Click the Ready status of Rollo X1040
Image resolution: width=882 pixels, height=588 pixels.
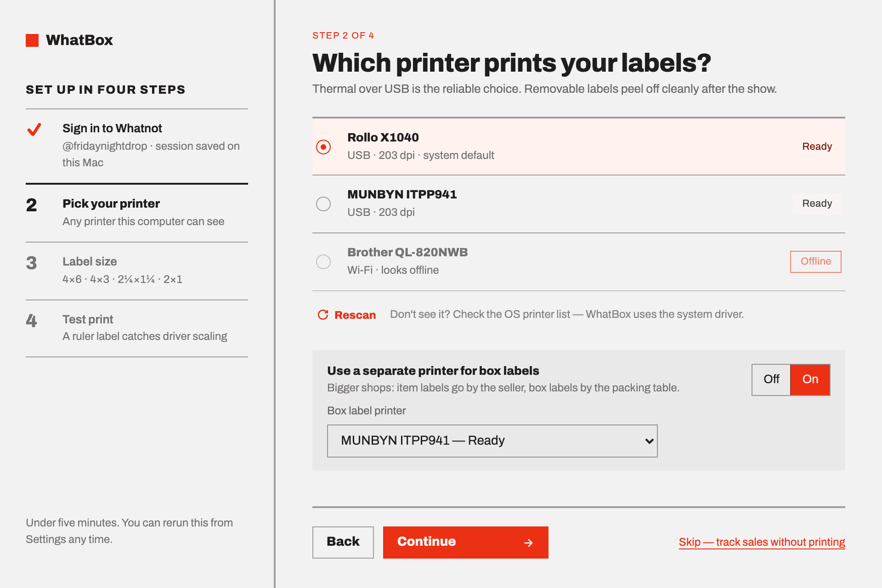click(817, 147)
